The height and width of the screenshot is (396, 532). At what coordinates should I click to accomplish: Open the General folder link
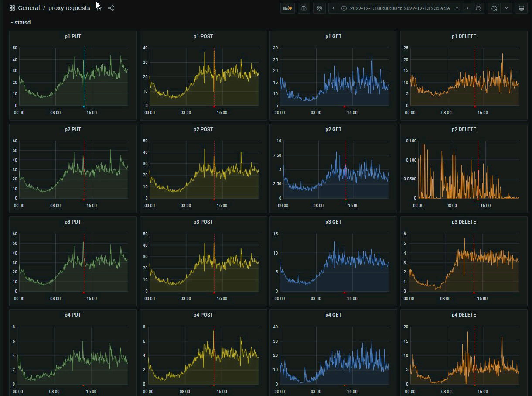click(x=29, y=8)
